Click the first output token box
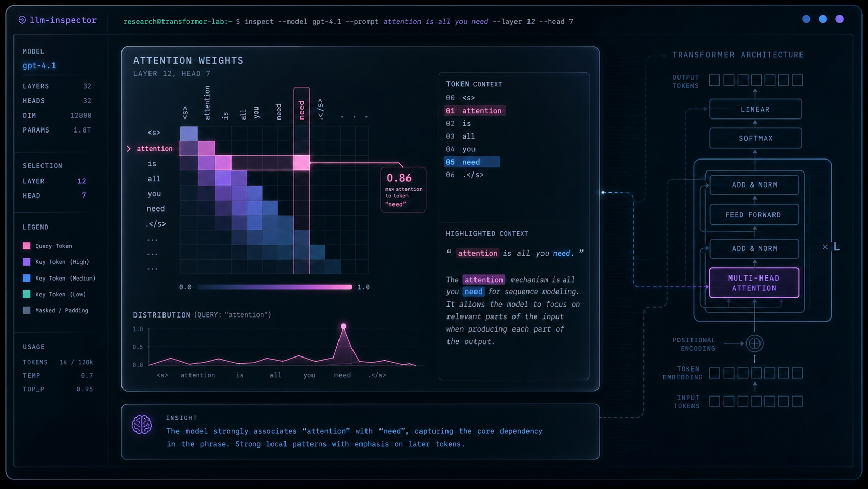 714,80
